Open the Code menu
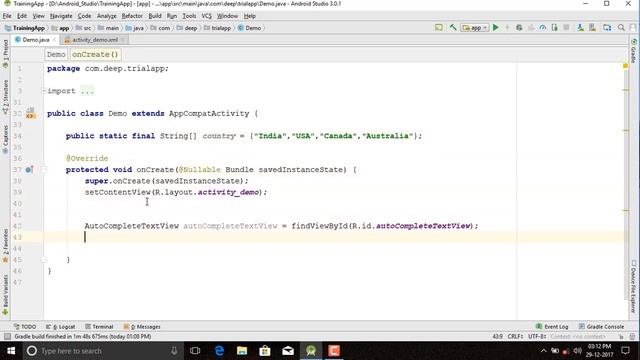Viewport: 640px width, 360px height. pyautogui.click(x=84, y=16)
